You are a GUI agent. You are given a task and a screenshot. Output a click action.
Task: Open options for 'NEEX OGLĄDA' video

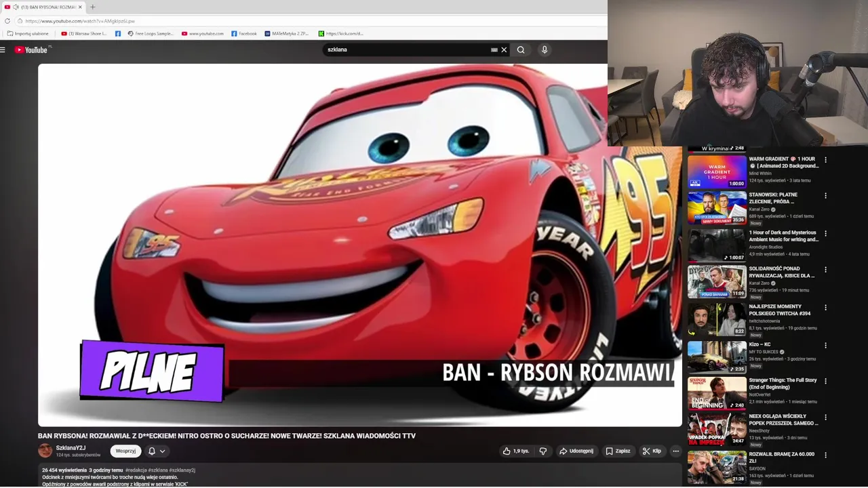coord(825,418)
